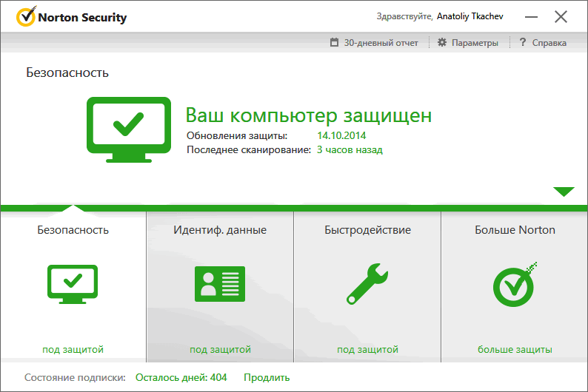588x392 pixels.
Task: Click the Справка question mark icon
Action: (x=523, y=42)
